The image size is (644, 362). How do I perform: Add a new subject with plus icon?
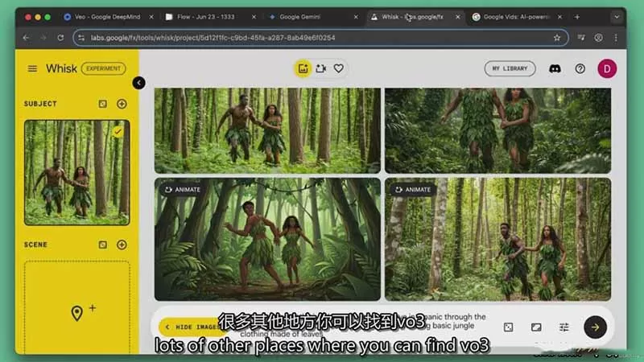point(122,104)
